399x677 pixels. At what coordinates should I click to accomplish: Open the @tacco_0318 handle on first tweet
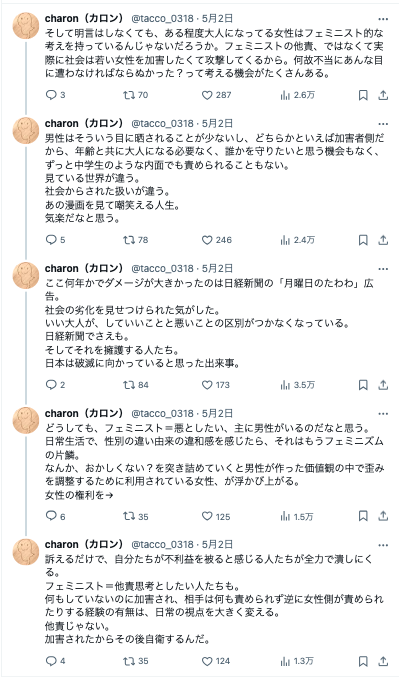(162, 18)
